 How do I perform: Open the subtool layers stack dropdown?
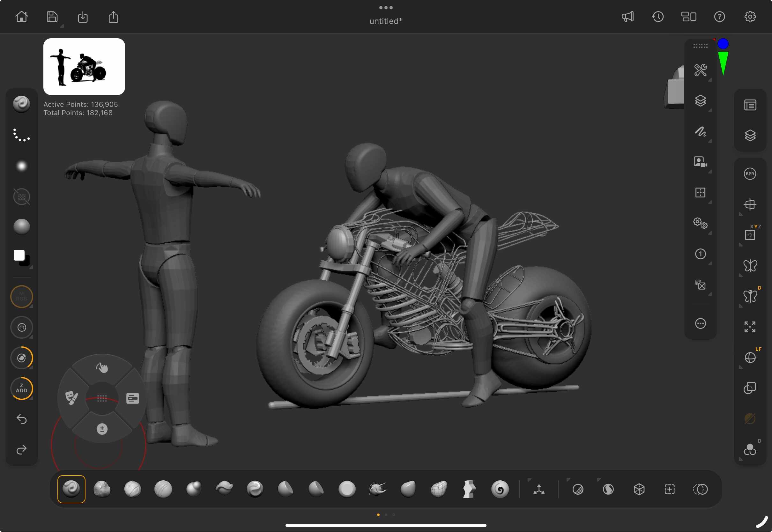(700, 101)
